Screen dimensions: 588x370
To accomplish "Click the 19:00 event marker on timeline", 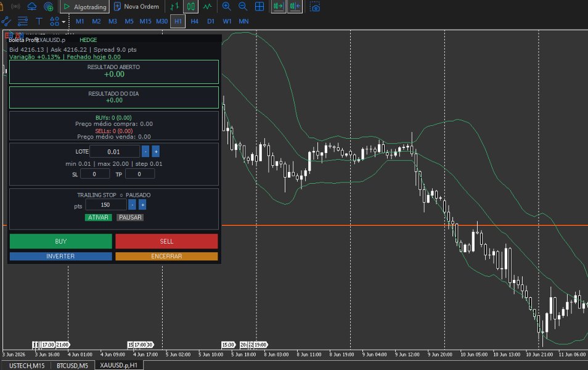I will tap(261, 345).
